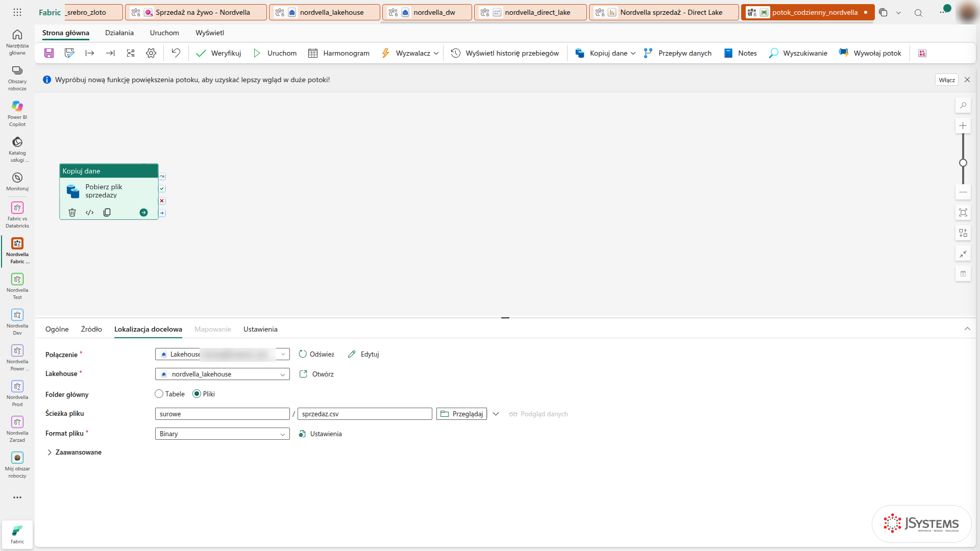Open pipeline settings gear icon
Viewport: 980px width, 551px height.
pyautogui.click(x=151, y=53)
